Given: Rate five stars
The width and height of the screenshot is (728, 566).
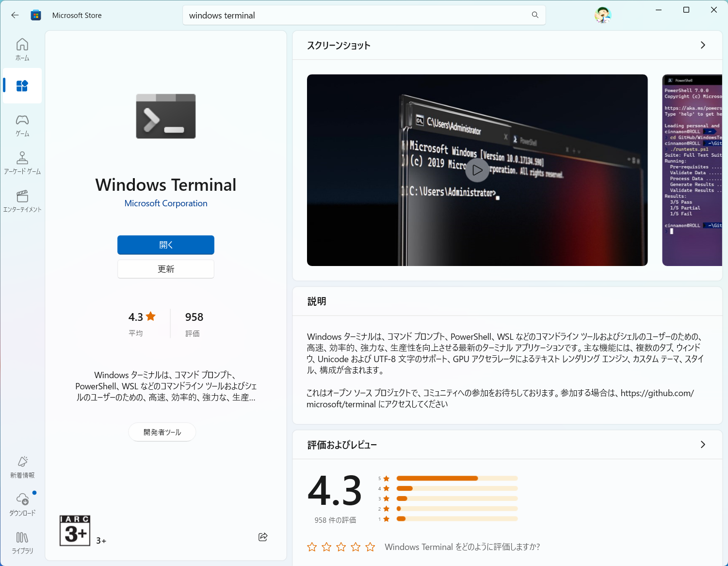Looking at the screenshot, I should click(370, 547).
